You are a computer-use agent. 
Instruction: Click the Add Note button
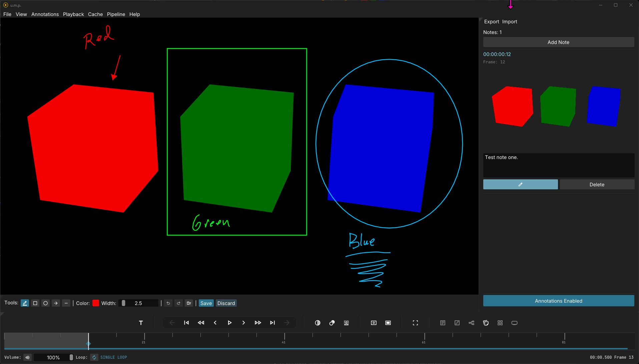click(558, 42)
